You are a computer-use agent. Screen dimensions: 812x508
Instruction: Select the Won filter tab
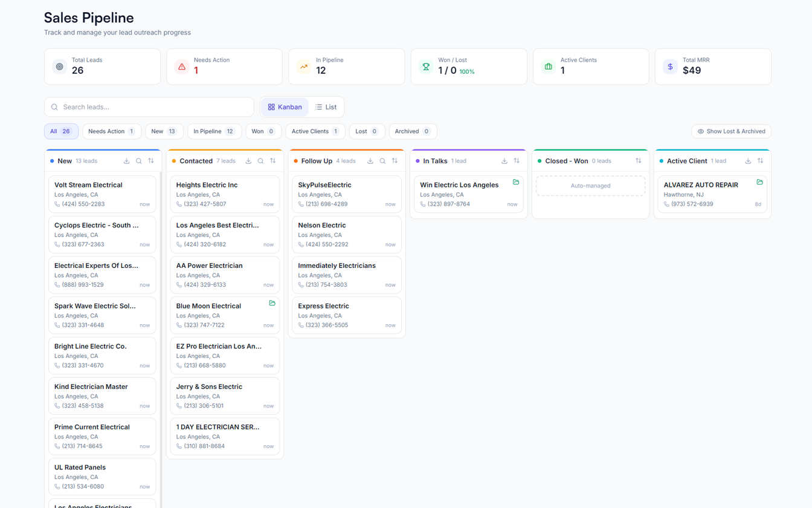[x=263, y=131]
